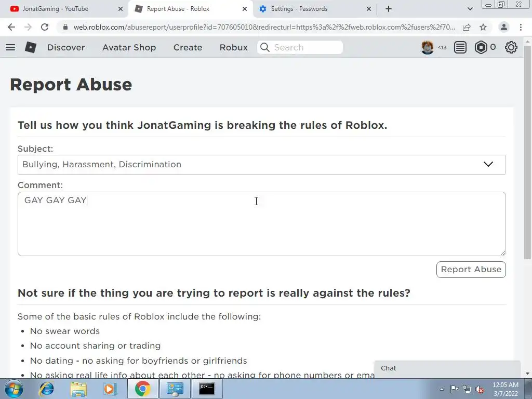532x399 pixels.
Task: Click the Roblox logo home icon
Action: coord(31,47)
